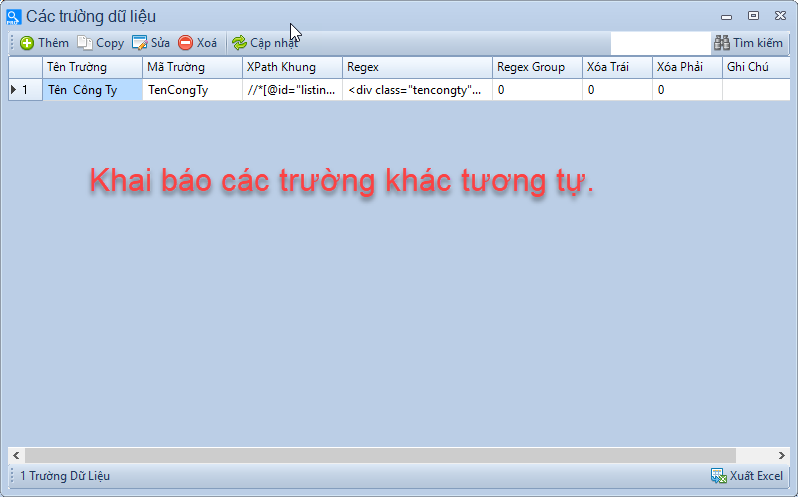Select the TenCongTy code cell
Screen dimensions: 798x497
click(192, 90)
